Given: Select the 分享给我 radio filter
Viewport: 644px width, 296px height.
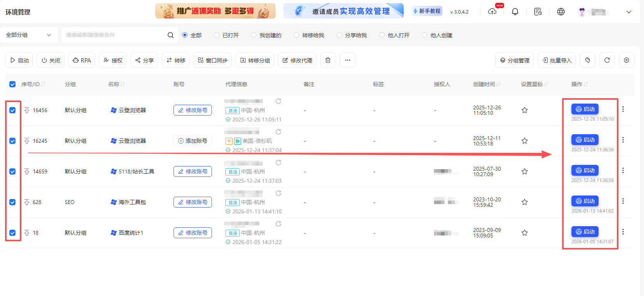Looking at the screenshot, I should (x=339, y=35).
